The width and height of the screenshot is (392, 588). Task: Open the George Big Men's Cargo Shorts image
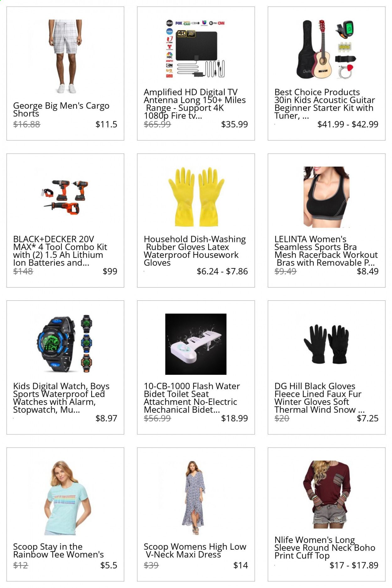(65, 56)
